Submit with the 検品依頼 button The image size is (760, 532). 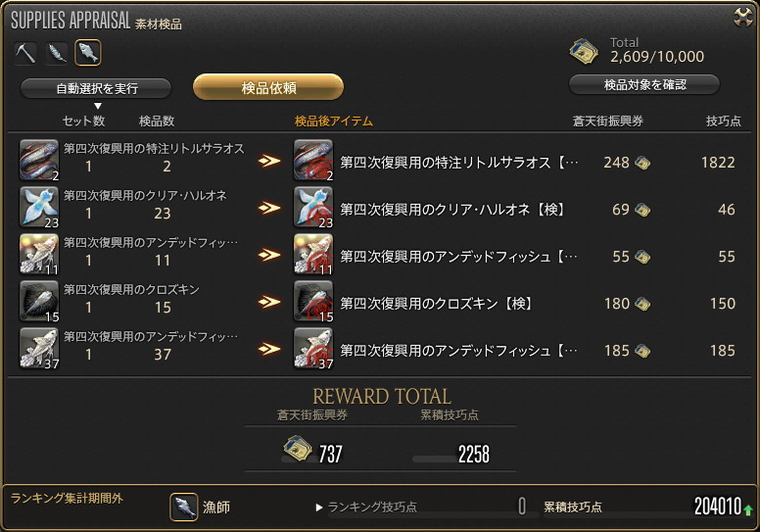pos(268,87)
